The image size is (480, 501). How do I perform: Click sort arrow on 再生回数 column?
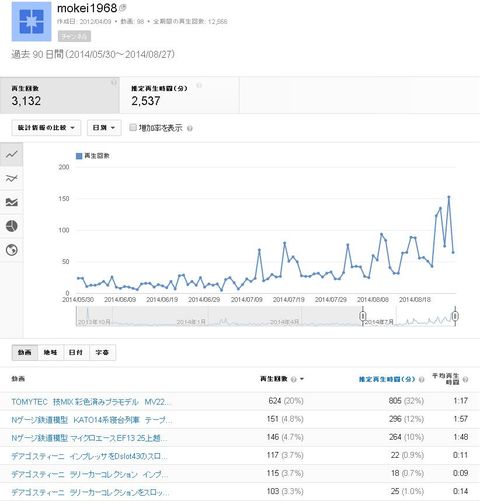[x=302, y=379]
